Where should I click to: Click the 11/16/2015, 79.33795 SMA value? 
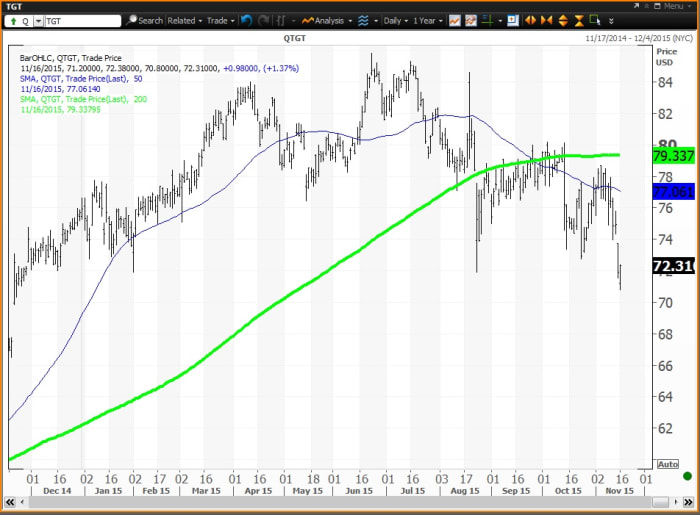pyautogui.click(x=61, y=109)
